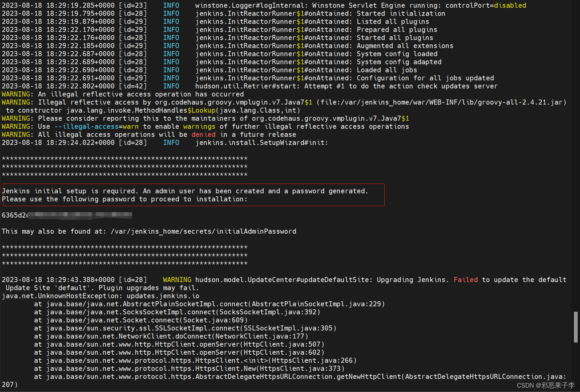Screen dimensions: 580x392
Task: Click the terminal scrollbar thumb
Action: pos(576,327)
